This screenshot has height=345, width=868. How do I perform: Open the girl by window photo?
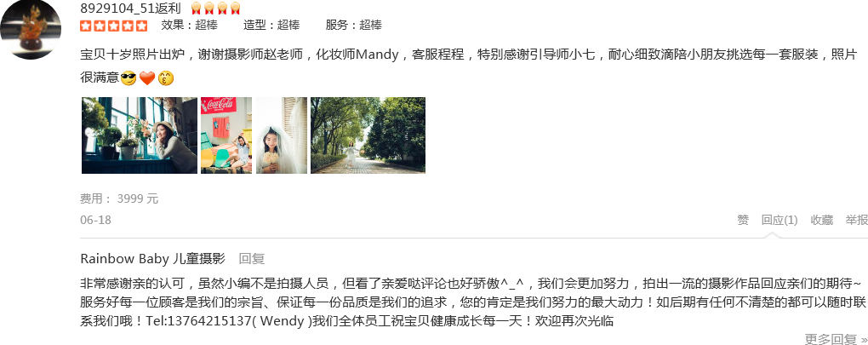[140, 135]
